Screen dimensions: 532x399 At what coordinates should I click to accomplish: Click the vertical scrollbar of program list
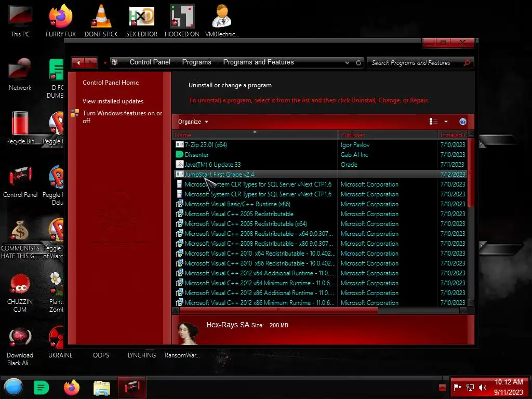pos(471,173)
